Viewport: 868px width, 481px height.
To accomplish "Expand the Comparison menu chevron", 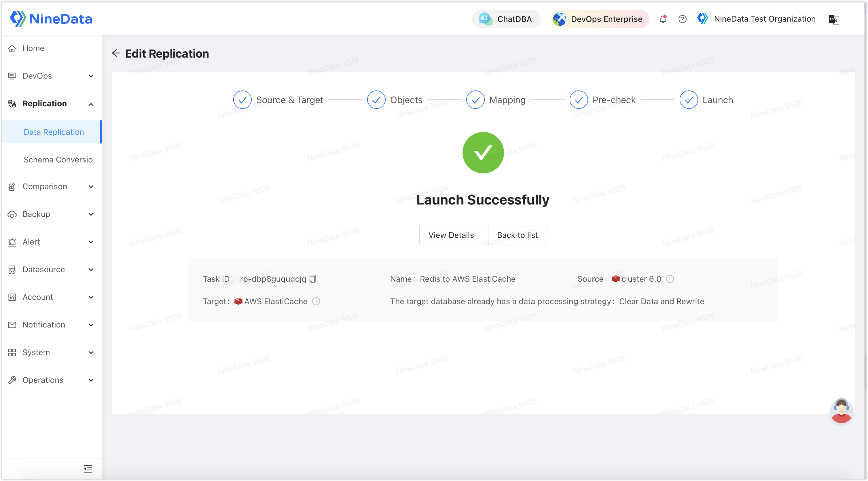I will click(91, 187).
